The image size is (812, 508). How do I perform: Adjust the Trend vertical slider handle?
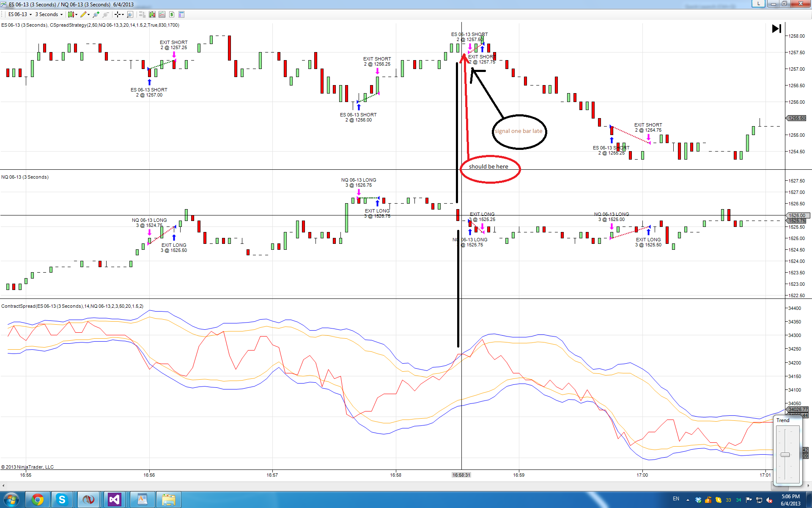(785, 455)
